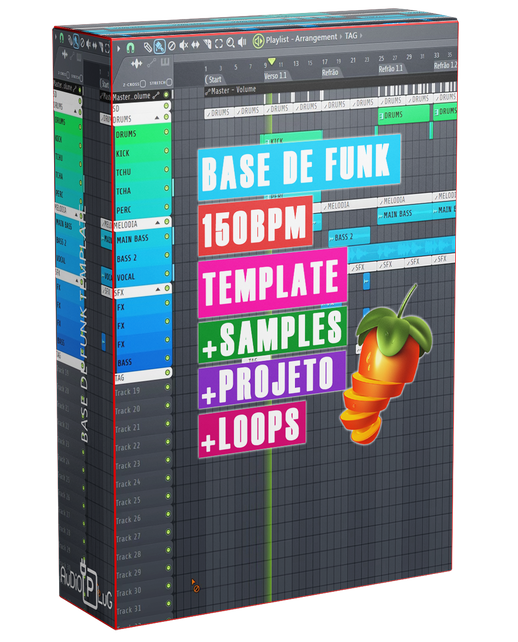The width and height of the screenshot is (518, 642).
Task: Mute the TAG track
Action: (x=167, y=373)
